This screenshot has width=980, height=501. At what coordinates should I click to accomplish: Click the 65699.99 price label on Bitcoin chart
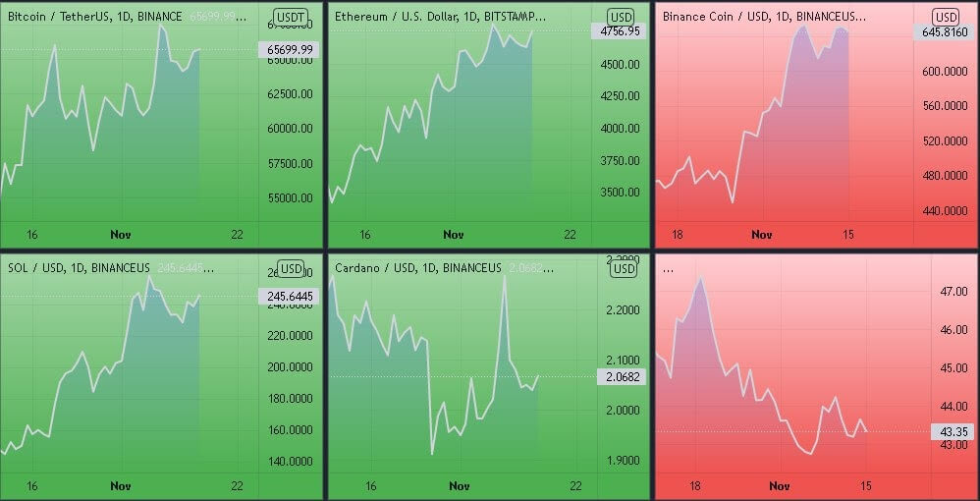point(289,49)
